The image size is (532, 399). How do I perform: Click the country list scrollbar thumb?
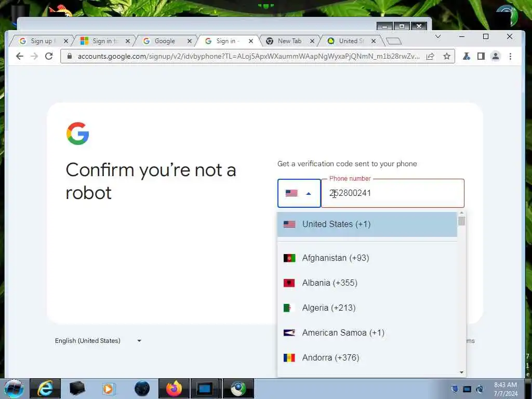coord(461,221)
